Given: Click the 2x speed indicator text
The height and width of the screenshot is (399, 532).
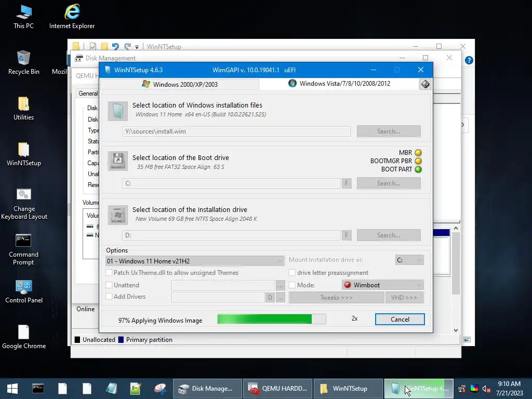Looking at the screenshot, I should [354, 318].
